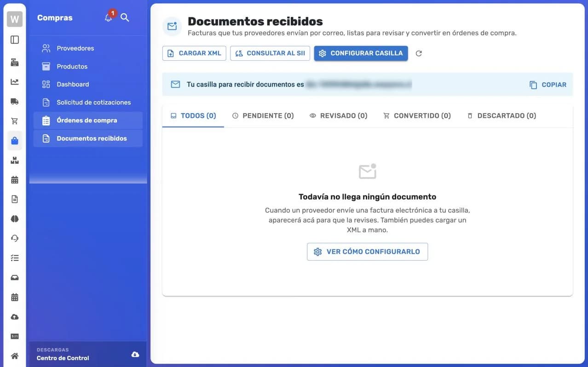Click the 'Todavía no llega ningún documento' message
Viewport: 588px width, 367px height.
coord(367,197)
